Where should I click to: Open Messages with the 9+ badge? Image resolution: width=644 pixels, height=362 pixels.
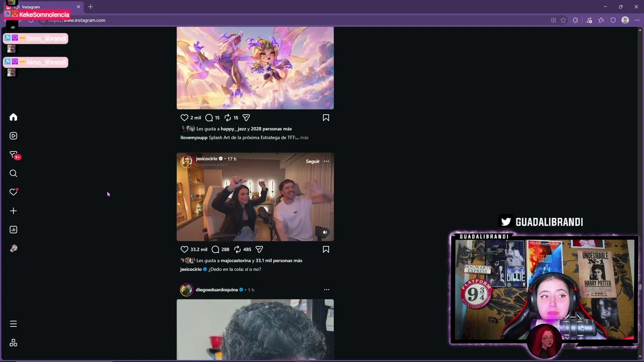click(14, 155)
